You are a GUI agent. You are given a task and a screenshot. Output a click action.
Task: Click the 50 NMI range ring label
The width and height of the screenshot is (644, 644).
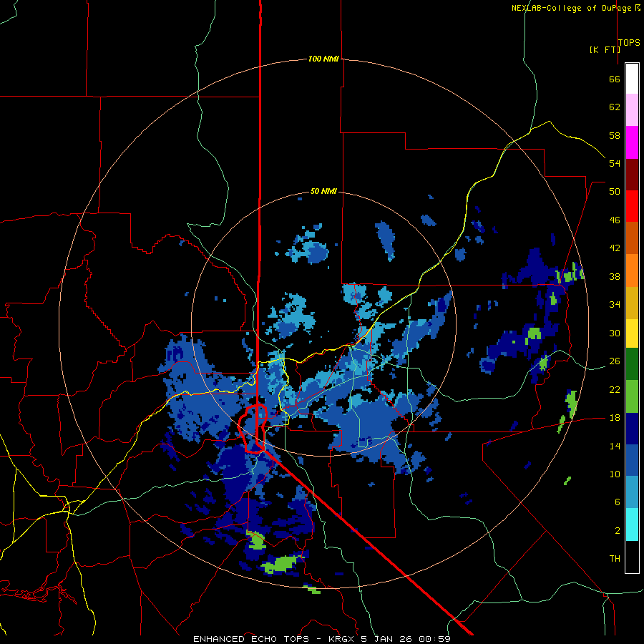pyautogui.click(x=323, y=191)
